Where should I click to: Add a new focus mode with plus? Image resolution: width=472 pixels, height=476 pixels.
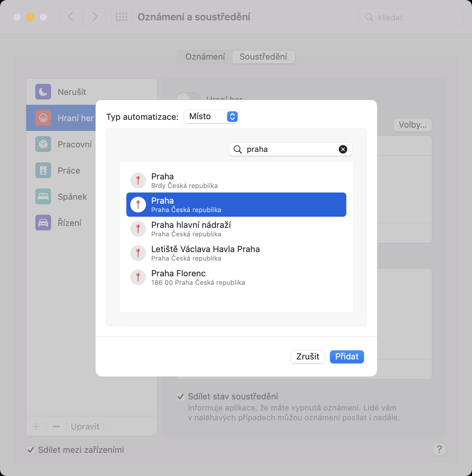[36, 426]
